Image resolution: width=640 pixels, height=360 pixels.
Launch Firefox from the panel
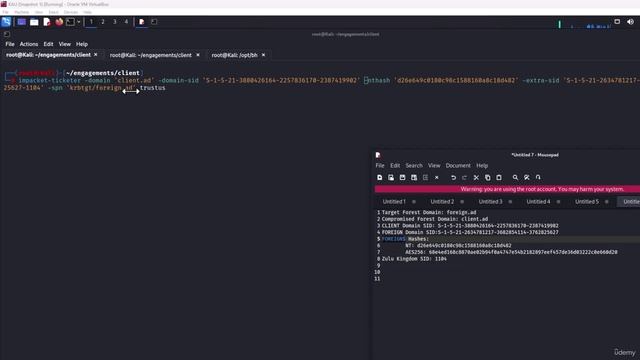[x=59, y=22]
